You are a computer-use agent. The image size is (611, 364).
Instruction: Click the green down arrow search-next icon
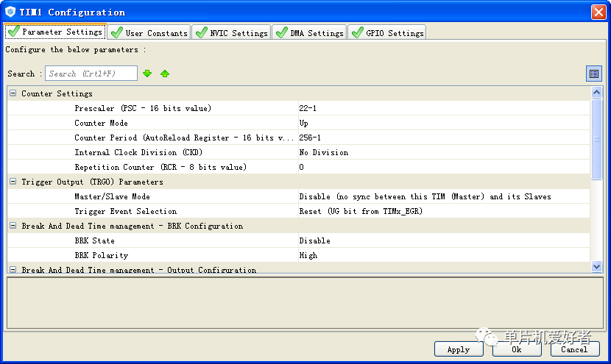pos(147,74)
